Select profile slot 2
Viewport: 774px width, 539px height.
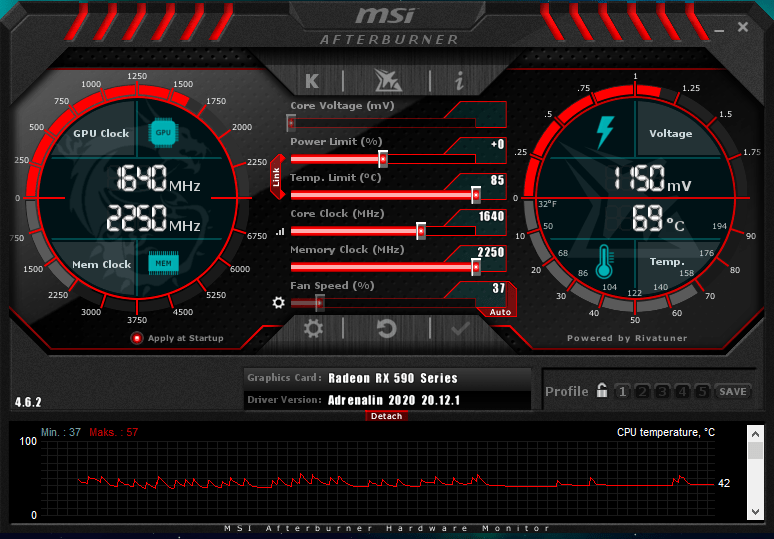642,391
